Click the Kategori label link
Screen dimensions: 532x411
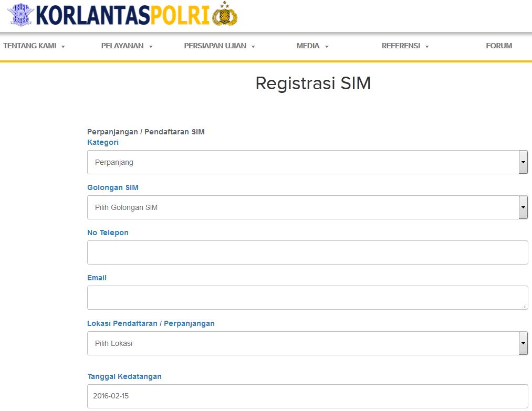point(103,142)
